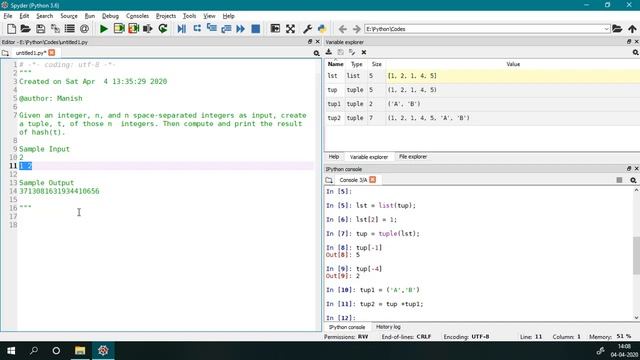Screen dimensions: 640x360
Task: Select the IPython console bottom tab
Action: (347, 327)
